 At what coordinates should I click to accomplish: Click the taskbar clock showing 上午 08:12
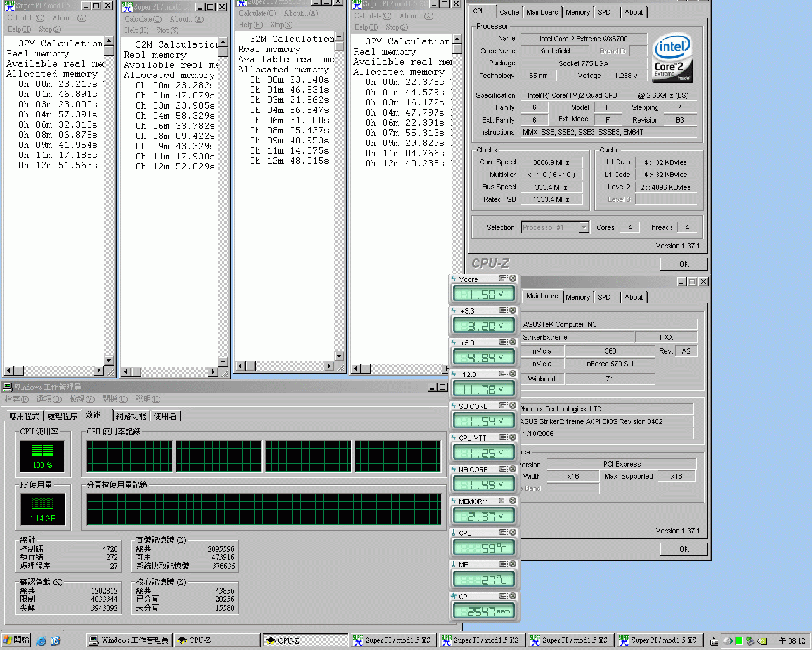coord(788,641)
